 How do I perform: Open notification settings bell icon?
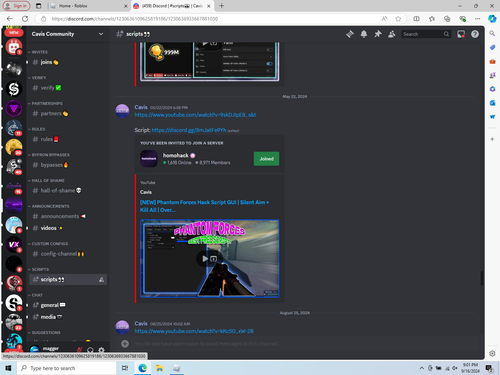pyautogui.click(x=364, y=34)
